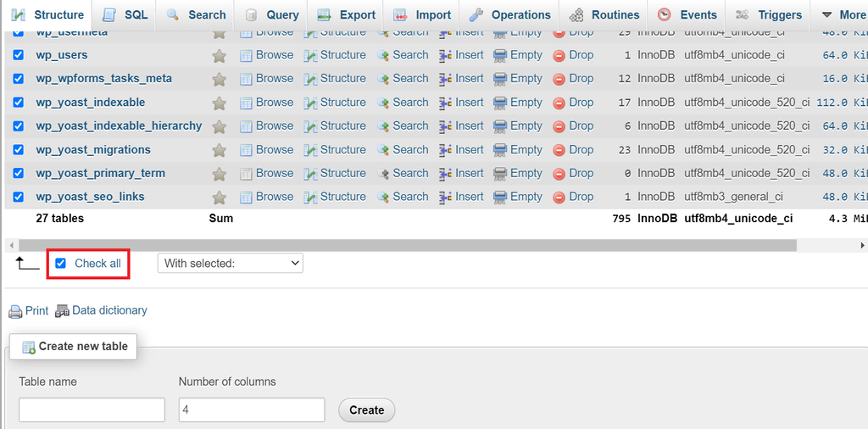Click the Print icon below the table list
868x429 pixels.
15,311
